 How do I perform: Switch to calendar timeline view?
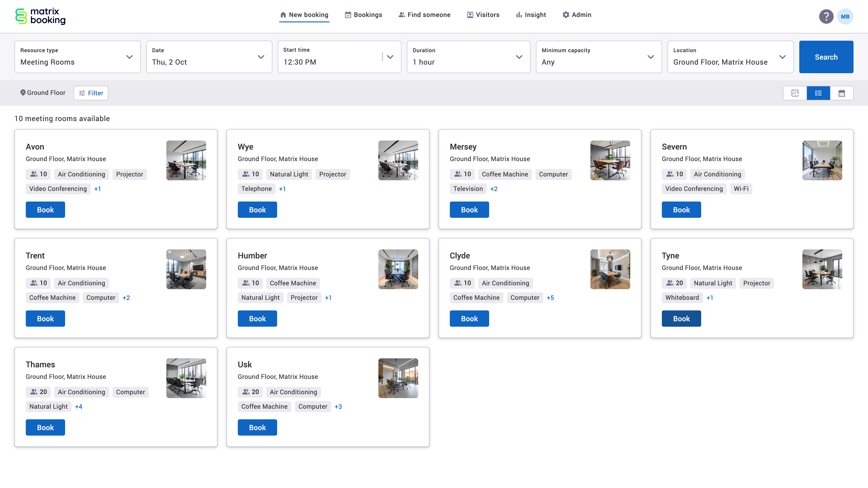click(x=841, y=93)
